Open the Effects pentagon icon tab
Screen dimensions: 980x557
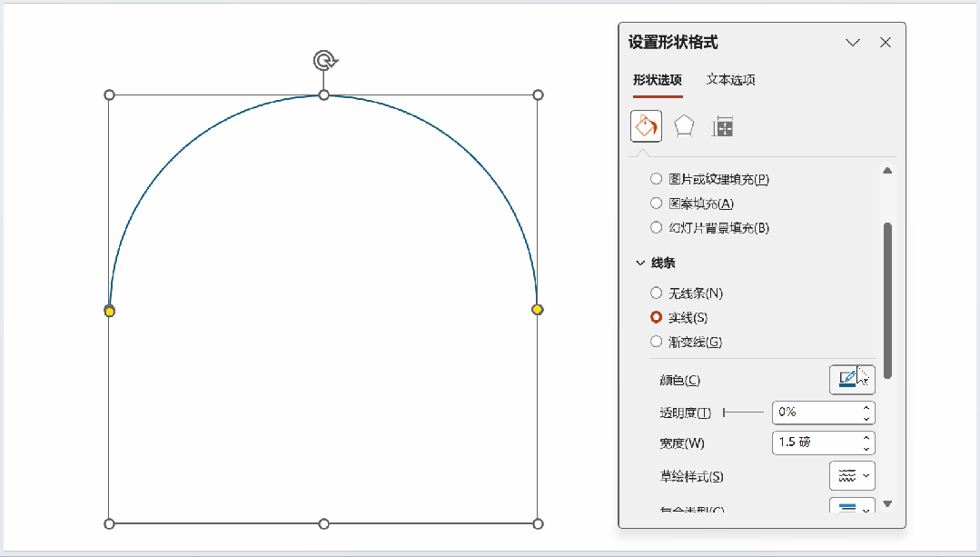click(x=685, y=126)
